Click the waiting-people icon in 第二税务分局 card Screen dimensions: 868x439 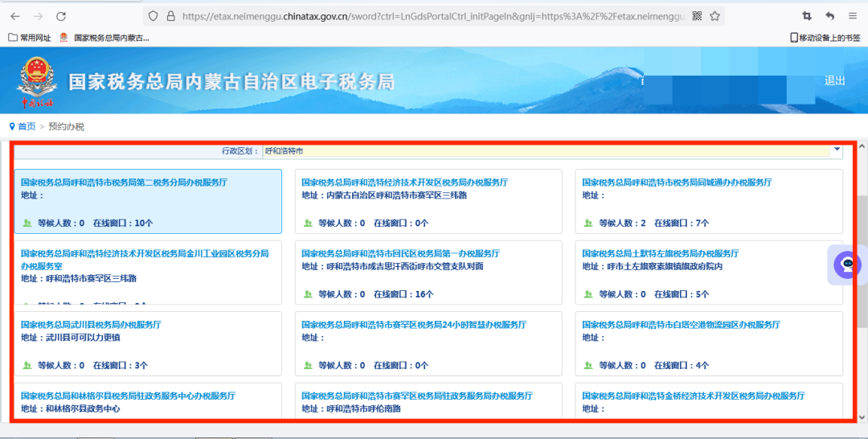pyautogui.click(x=27, y=223)
